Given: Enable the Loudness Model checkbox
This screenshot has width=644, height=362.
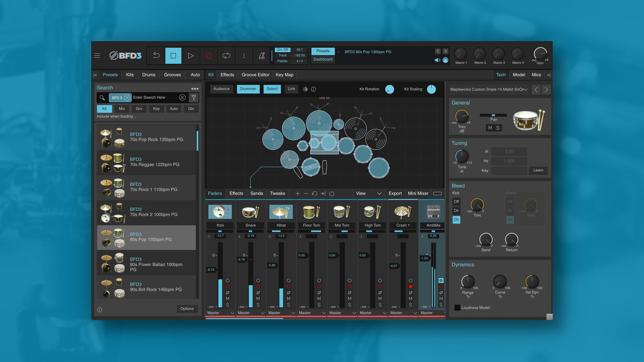Looking at the screenshot, I should [x=457, y=308].
